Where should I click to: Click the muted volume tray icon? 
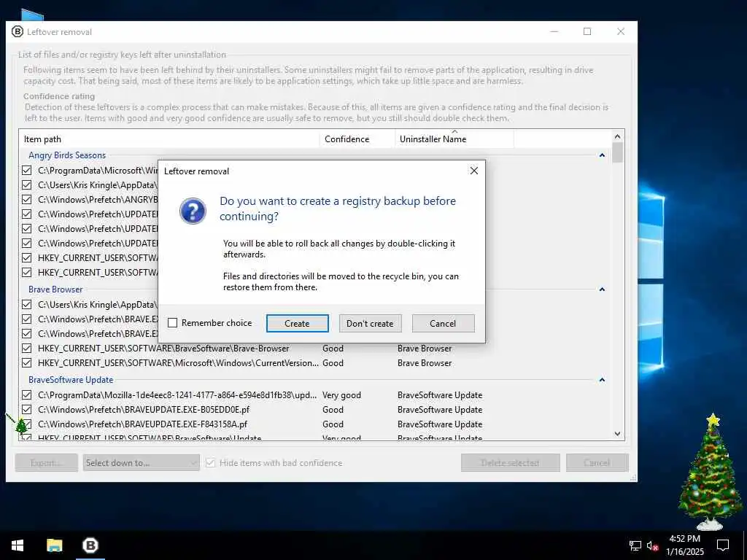(652, 545)
